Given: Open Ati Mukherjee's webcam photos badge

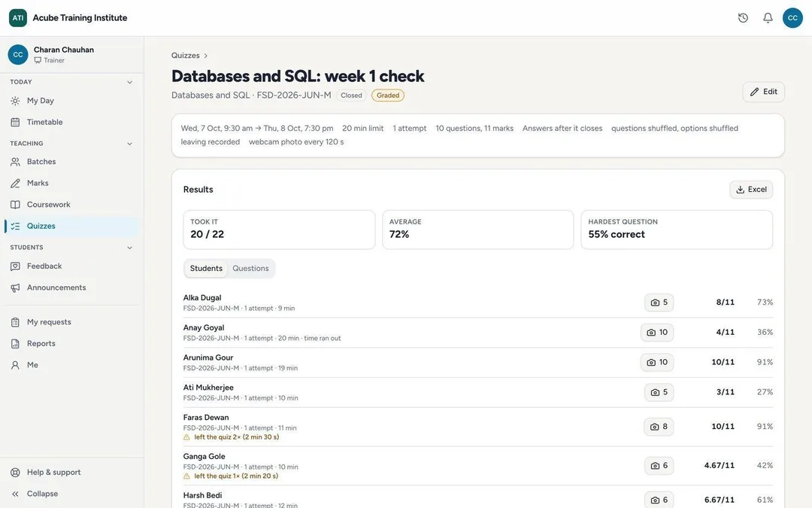Looking at the screenshot, I should pos(659,392).
